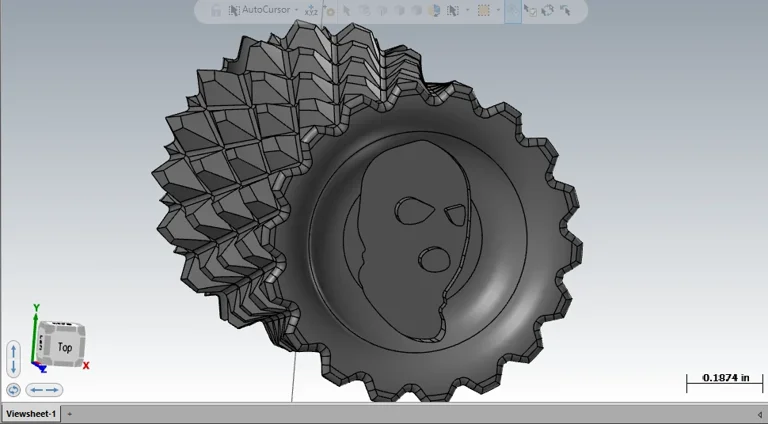Click the circular spin view button
The height and width of the screenshot is (424, 768).
[x=13, y=390]
